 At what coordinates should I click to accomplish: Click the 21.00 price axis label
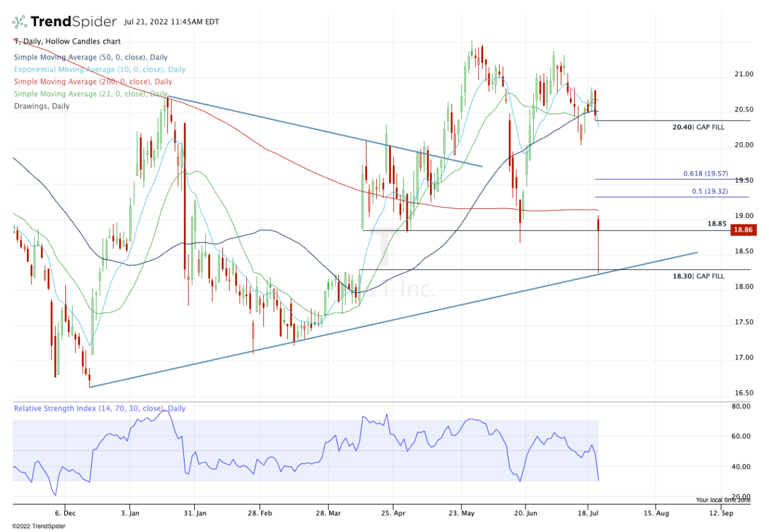[743, 74]
